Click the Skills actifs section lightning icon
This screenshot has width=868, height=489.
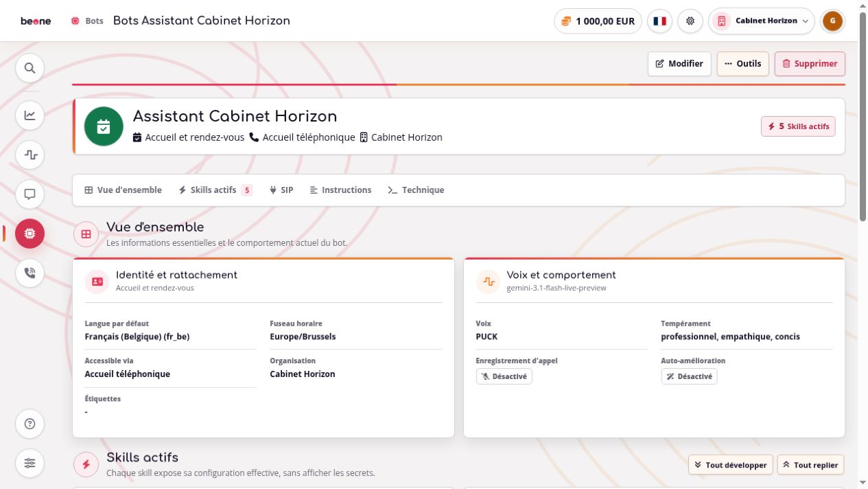86,464
